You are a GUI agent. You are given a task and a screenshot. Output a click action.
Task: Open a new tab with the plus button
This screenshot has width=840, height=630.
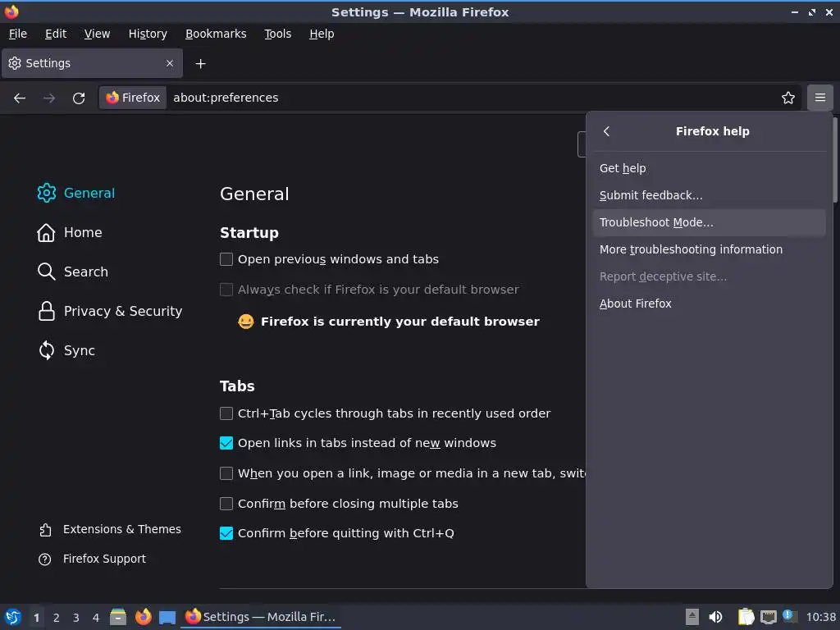[x=200, y=64]
